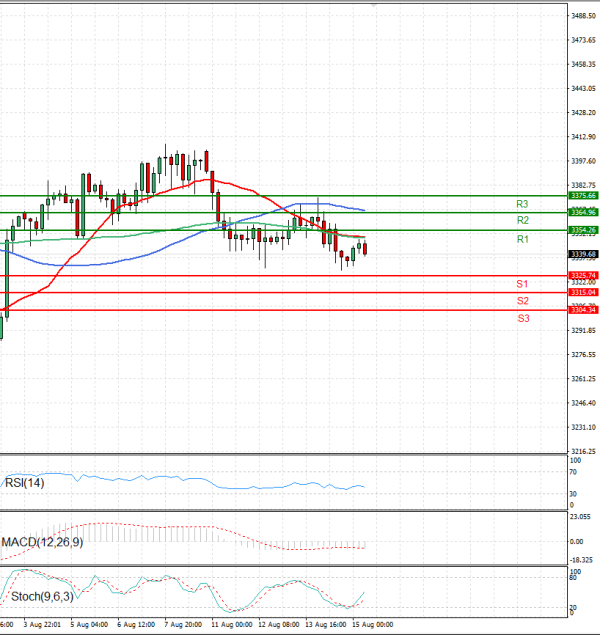
Task: Click the 6 Aug 12:00 time label
Action: [136, 624]
